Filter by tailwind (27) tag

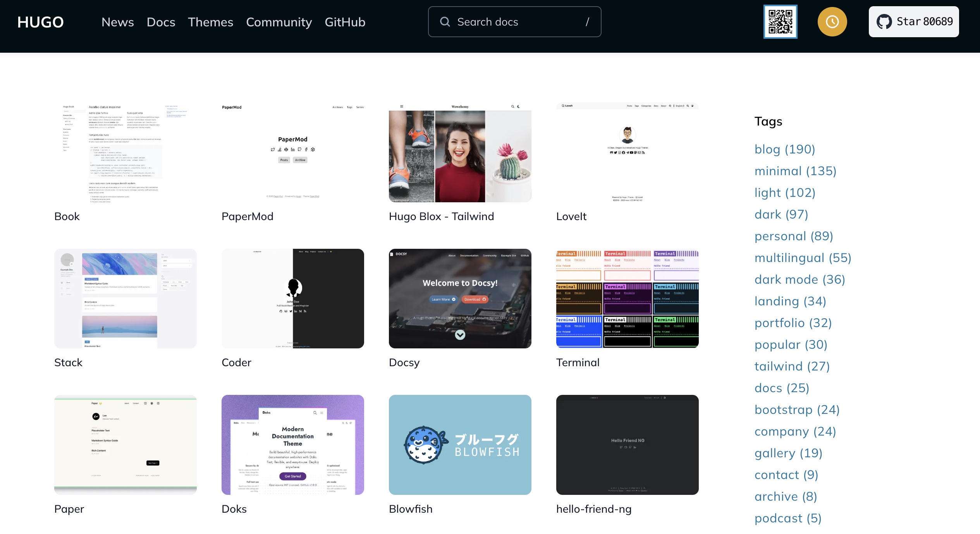[792, 366]
